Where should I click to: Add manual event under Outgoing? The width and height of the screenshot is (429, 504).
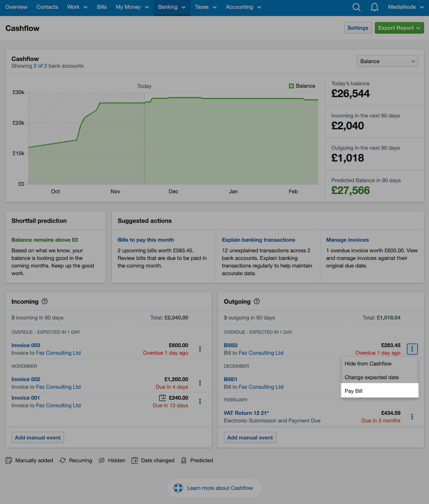tap(250, 438)
